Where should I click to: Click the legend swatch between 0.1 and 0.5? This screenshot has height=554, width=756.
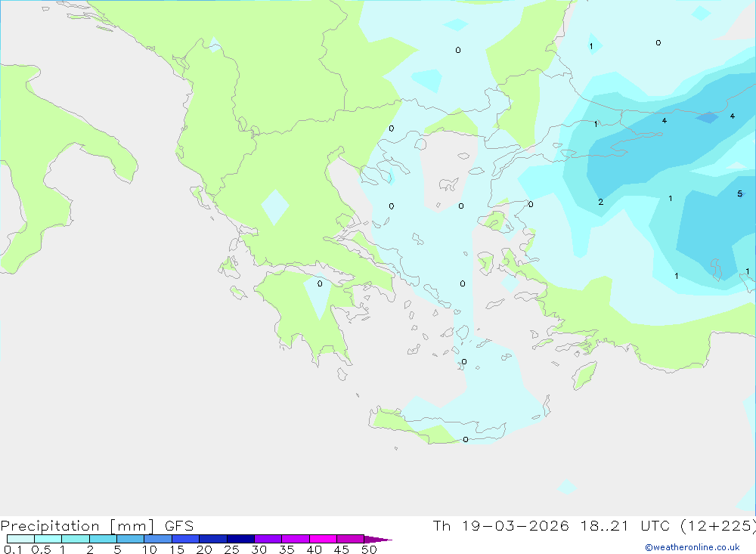tap(20, 539)
